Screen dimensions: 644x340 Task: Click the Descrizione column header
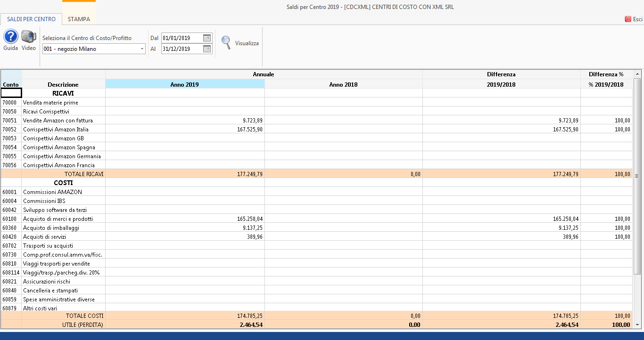pos(63,84)
